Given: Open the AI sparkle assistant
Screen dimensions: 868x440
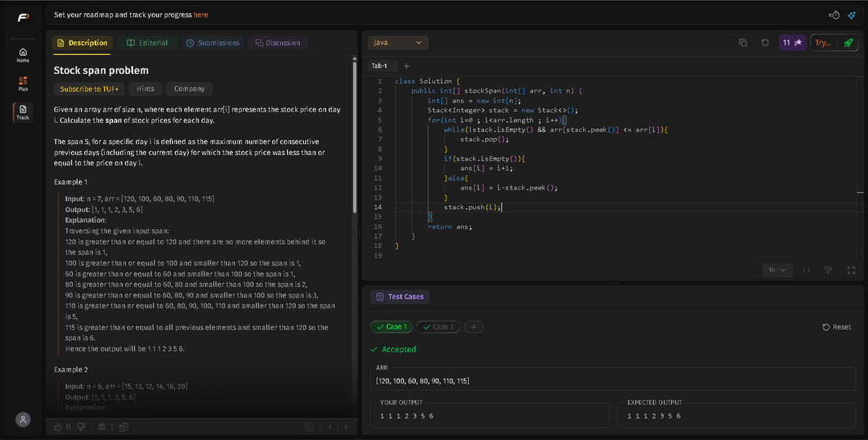Looking at the screenshot, I should click(851, 14).
